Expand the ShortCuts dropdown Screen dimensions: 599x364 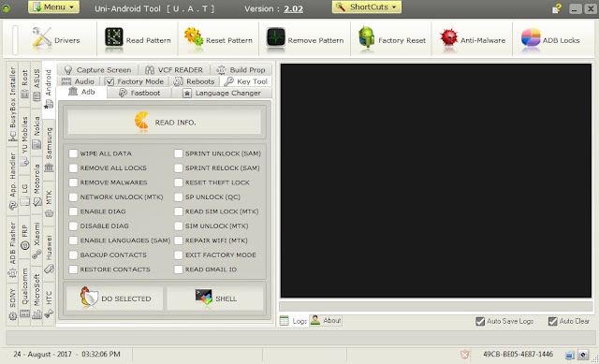[367, 7]
